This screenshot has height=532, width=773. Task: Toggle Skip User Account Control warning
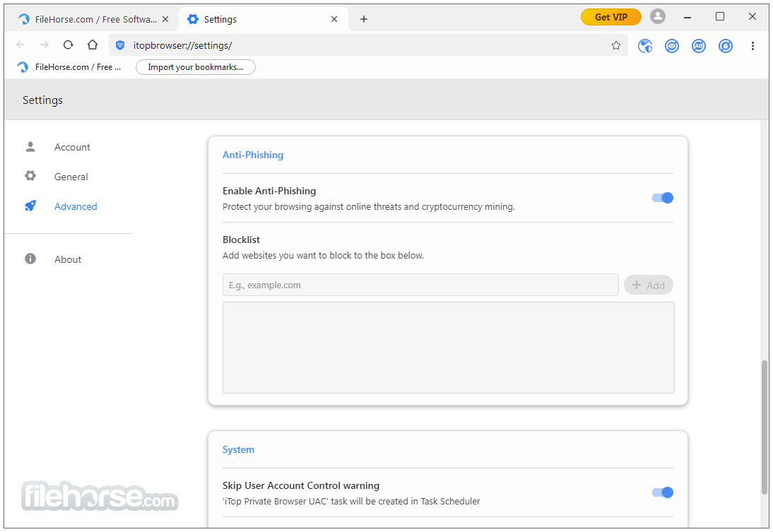click(663, 492)
